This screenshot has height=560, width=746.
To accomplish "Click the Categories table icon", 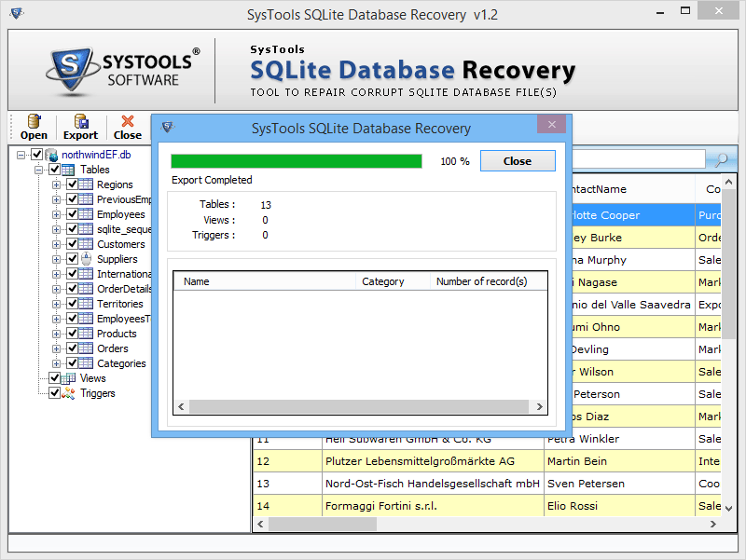I will [86, 363].
